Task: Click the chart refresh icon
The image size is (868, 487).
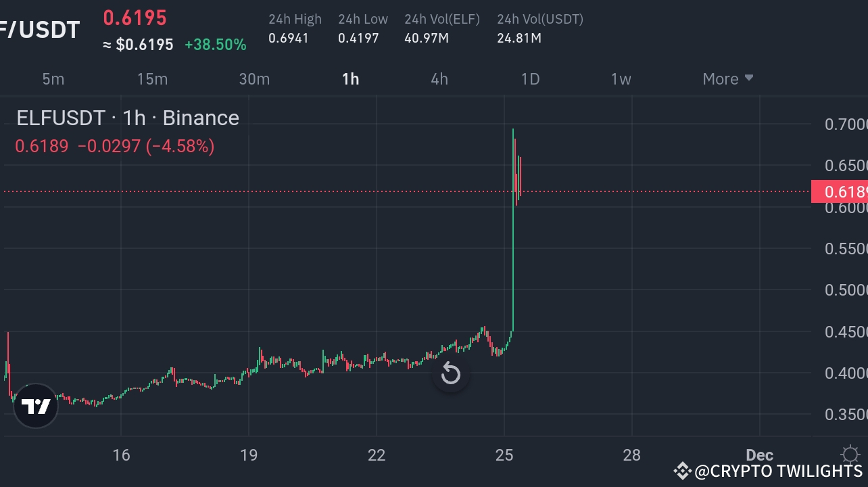Action: (x=450, y=373)
